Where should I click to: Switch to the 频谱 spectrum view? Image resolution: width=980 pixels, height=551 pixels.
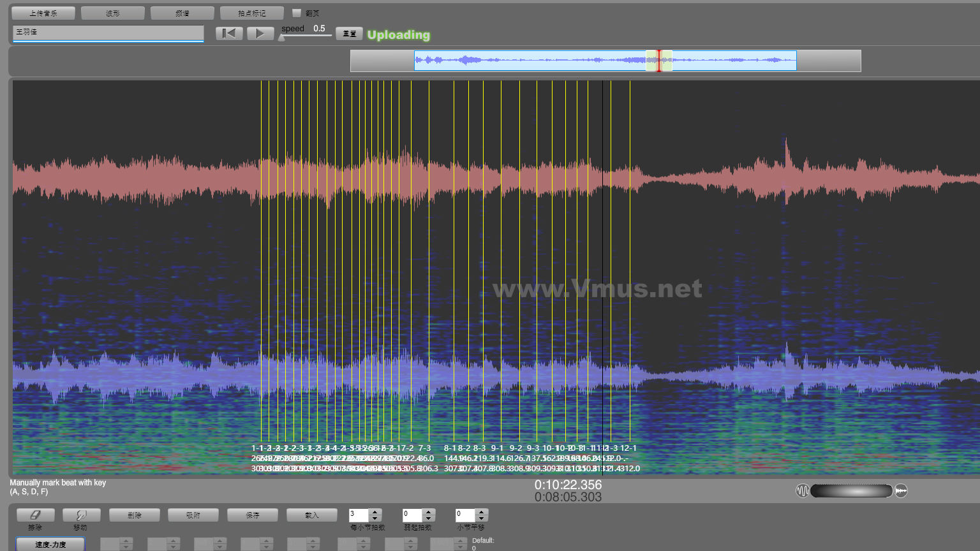click(x=182, y=13)
